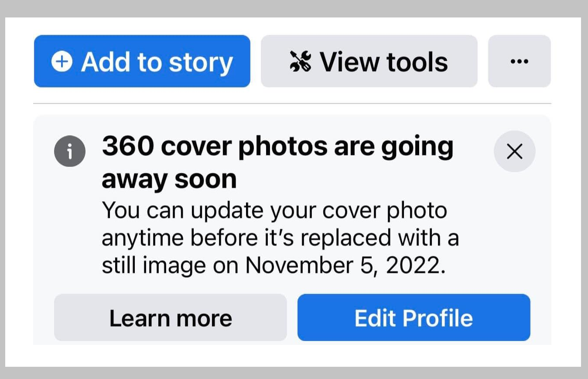The height and width of the screenshot is (379, 588).
Task: Click the gray info circle icon
Action: pos(70,151)
